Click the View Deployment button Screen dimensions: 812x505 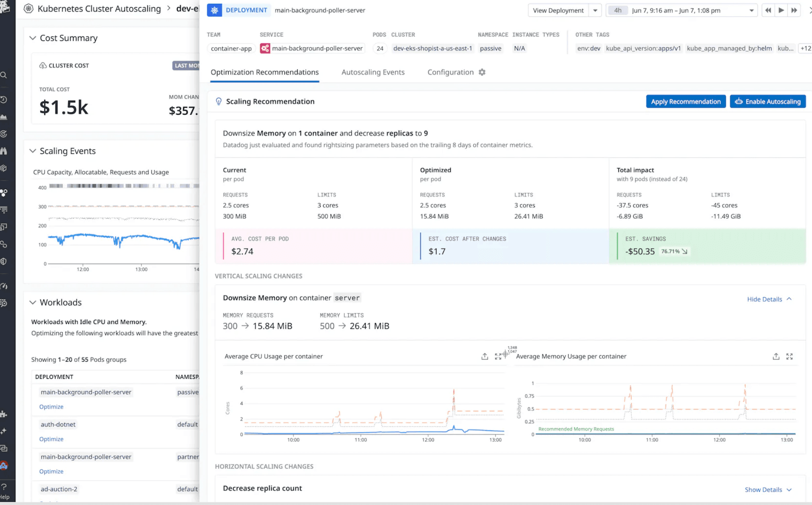coord(558,10)
